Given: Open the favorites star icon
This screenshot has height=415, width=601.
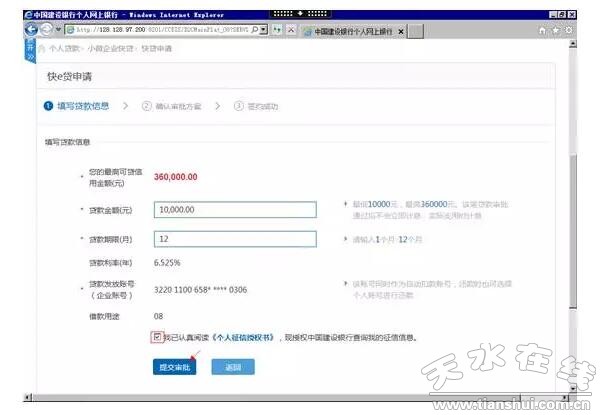Looking at the screenshot, I should [556, 31].
